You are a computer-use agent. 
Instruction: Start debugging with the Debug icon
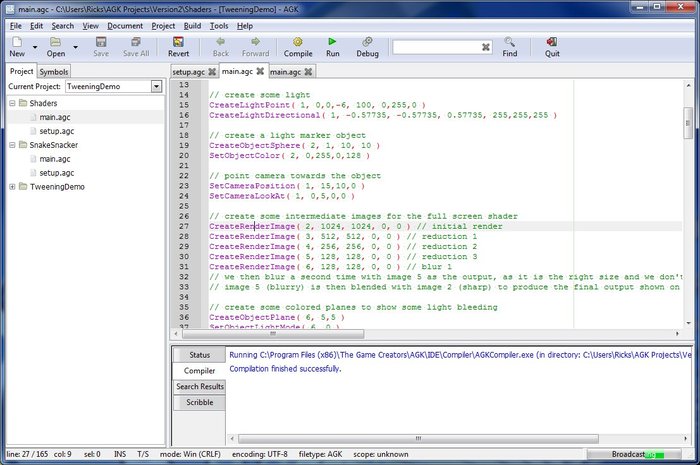367,42
